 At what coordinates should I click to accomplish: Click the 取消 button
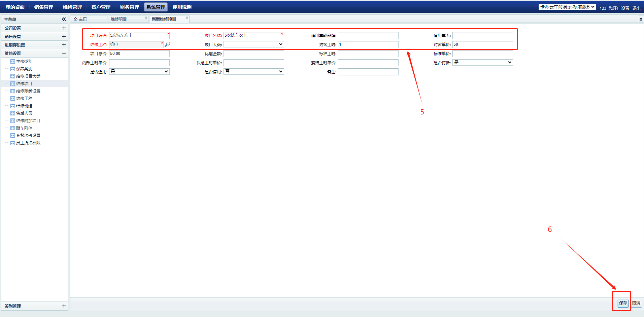click(636, 303)
